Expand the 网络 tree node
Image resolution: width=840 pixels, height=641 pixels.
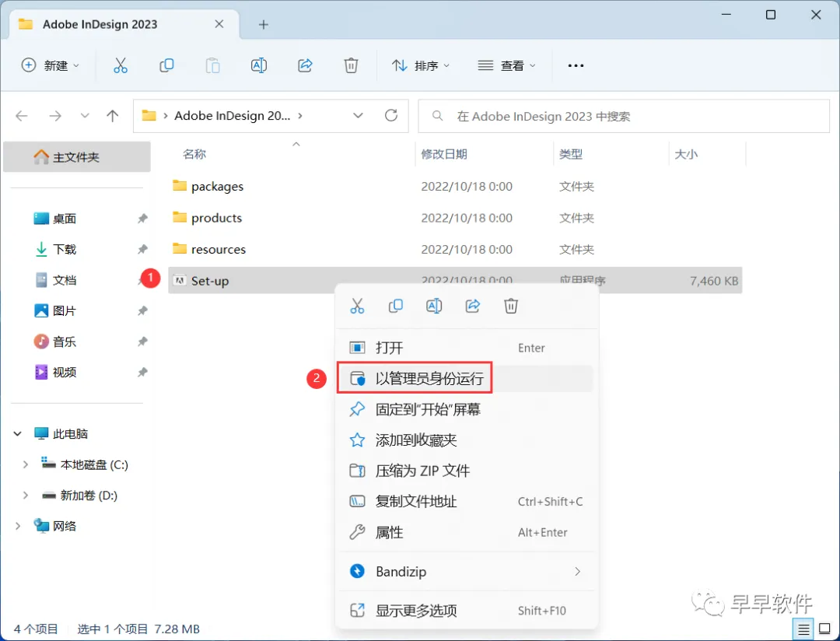pyautogui.click(x=18, y=527)
